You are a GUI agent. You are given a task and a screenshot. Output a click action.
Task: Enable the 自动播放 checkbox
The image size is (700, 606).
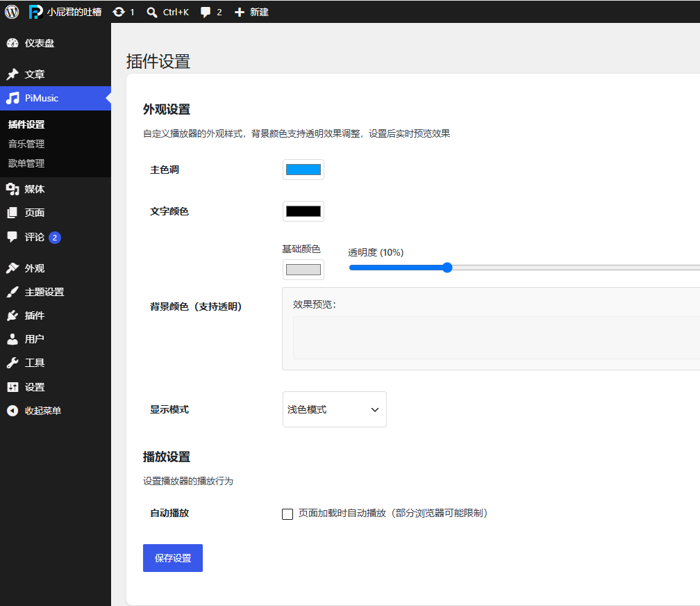[x=287, y=514]
